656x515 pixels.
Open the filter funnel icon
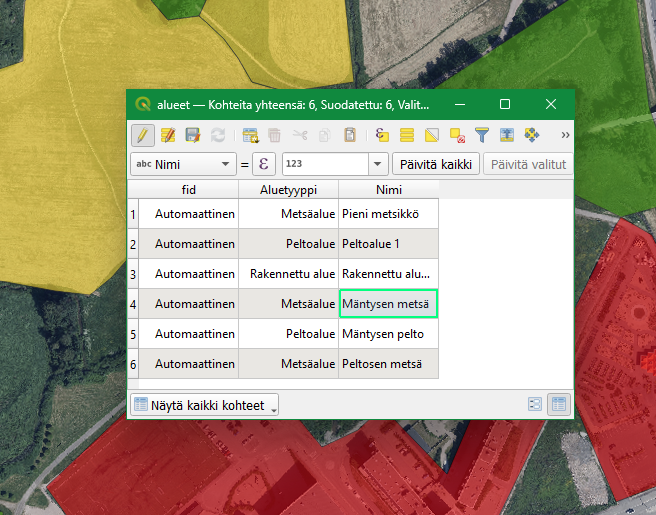pyautogui.click(x=482, y=135)
